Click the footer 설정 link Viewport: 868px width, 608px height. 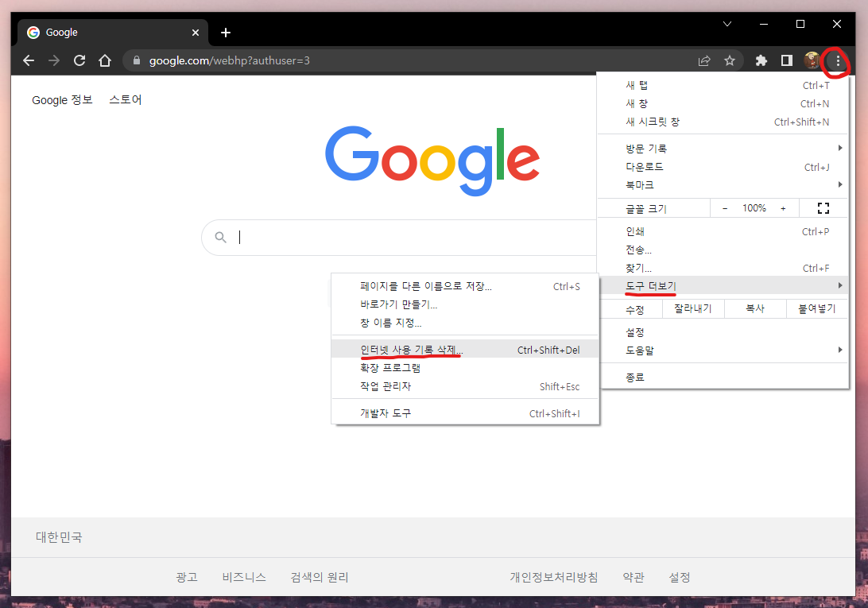[680, 577]
